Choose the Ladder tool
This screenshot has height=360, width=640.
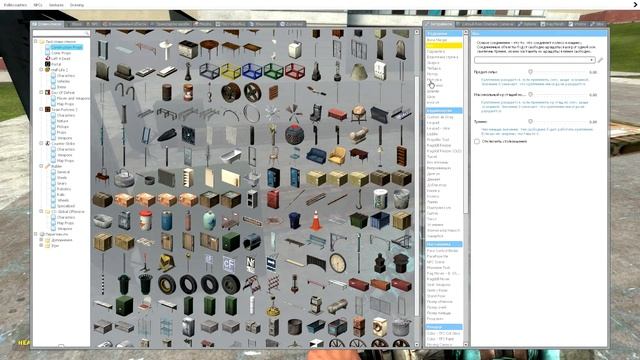[432, 134]
